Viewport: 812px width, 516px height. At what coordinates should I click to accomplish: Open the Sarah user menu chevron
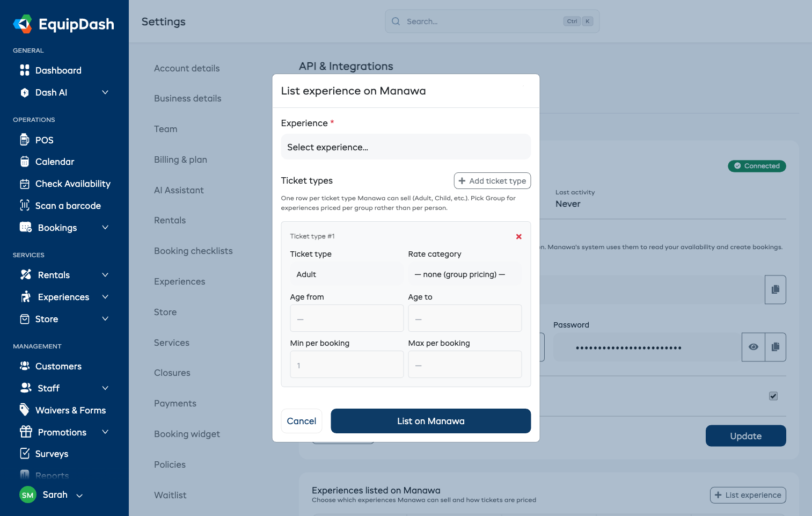coord(79,496)
